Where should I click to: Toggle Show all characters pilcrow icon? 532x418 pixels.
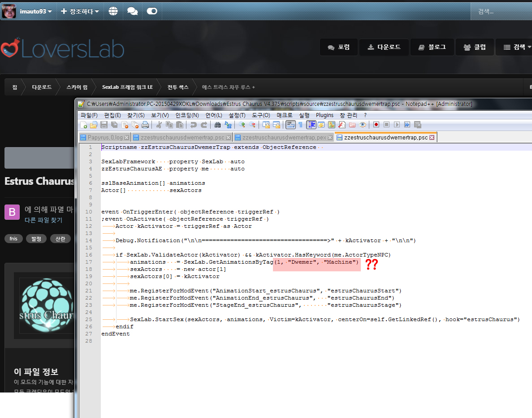pos(301,125)
